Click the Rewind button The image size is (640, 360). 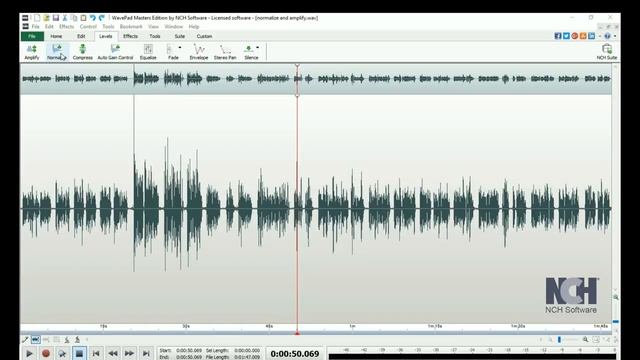[x=113, y=353]
